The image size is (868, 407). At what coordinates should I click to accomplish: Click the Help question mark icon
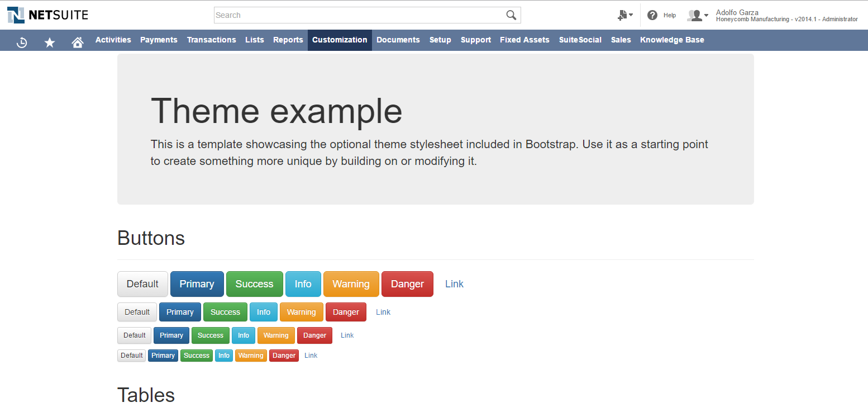pyautogui.click(x=652, y=15)
